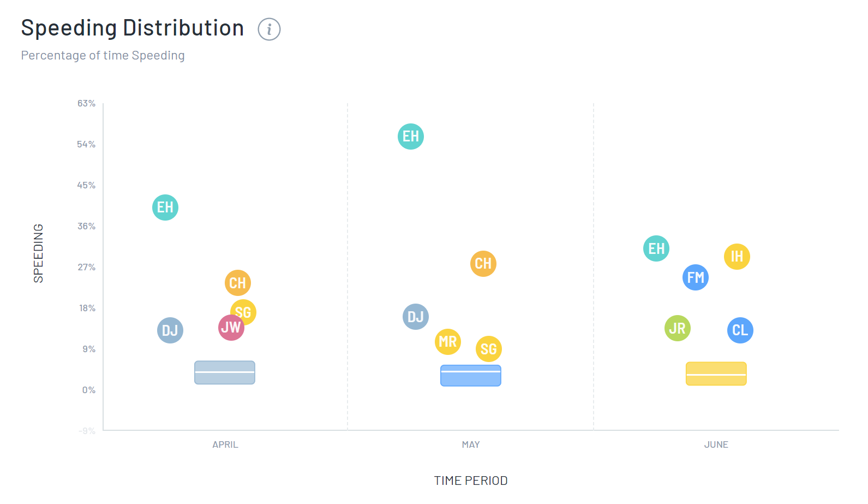This screenshot has height=504, width=868.
Task: Select the EH bubble in May
Action: click(x=411, y=137)
